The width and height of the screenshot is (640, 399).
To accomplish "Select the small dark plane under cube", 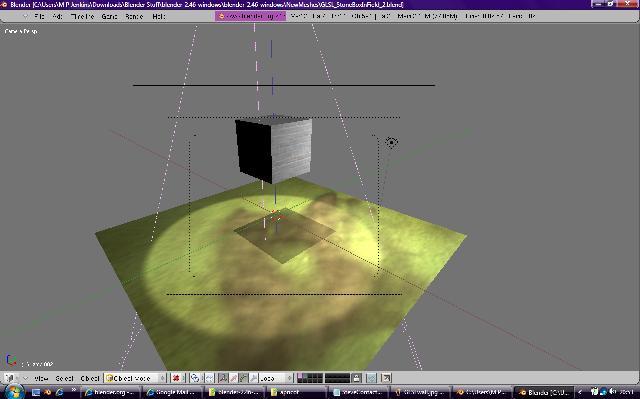I will coord(284,235).
